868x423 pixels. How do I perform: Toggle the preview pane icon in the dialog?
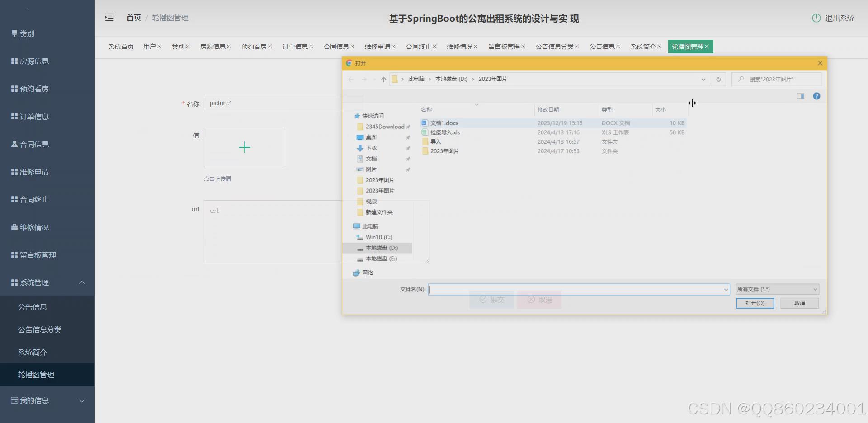point(801,96)
